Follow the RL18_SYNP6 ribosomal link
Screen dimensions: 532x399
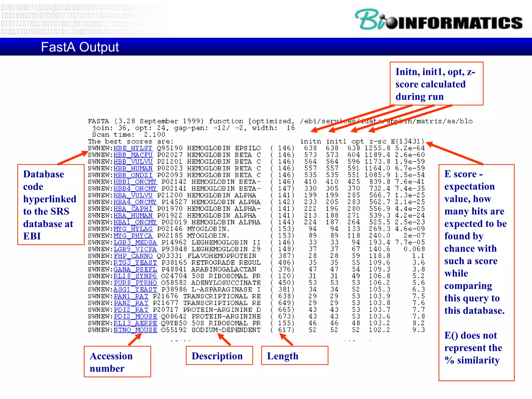click(135, 276)
